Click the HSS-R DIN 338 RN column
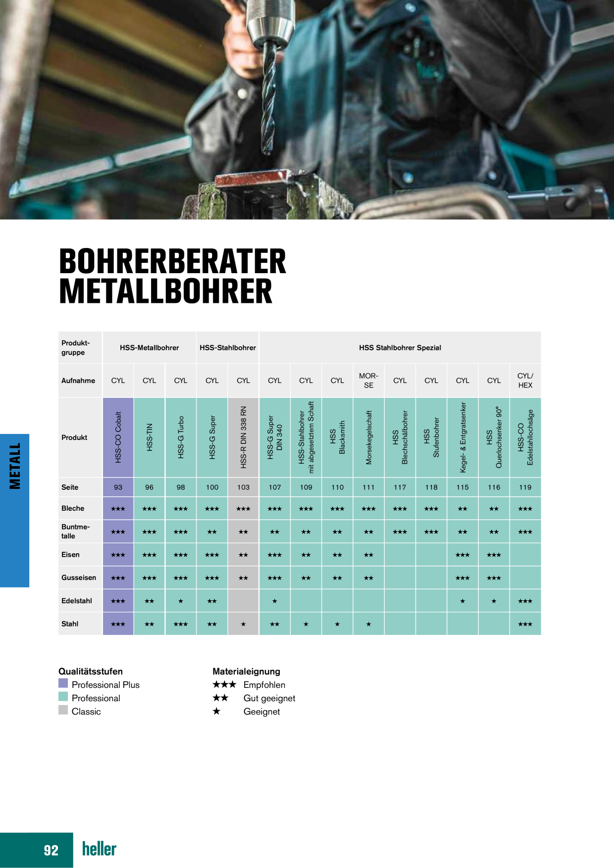 coord(243,437)
